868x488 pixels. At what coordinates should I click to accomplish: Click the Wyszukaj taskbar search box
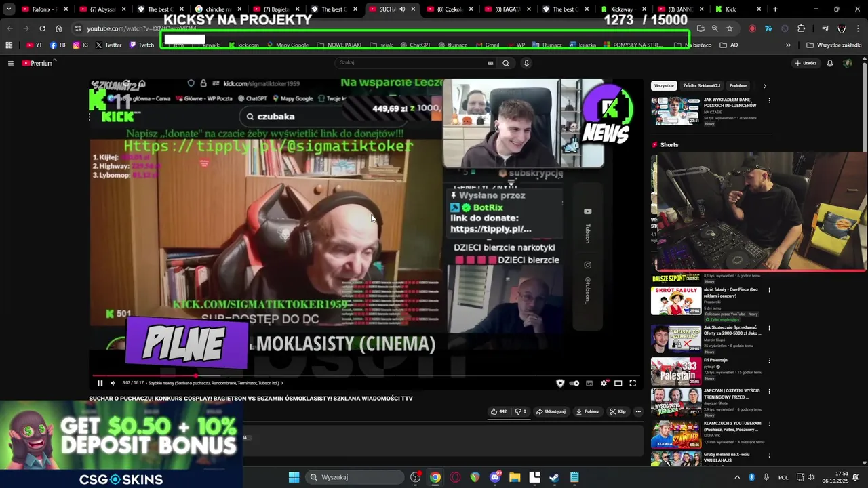[x=356, y=477]
